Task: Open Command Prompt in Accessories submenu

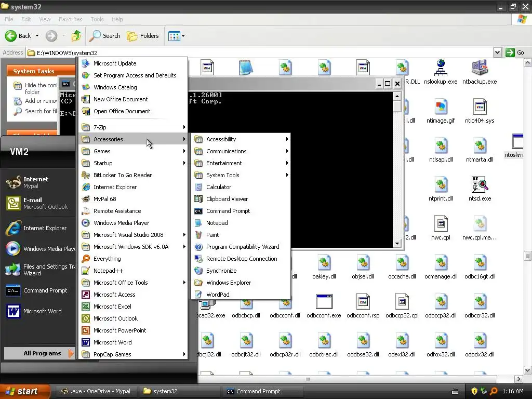Action: [x=241, y=211]
